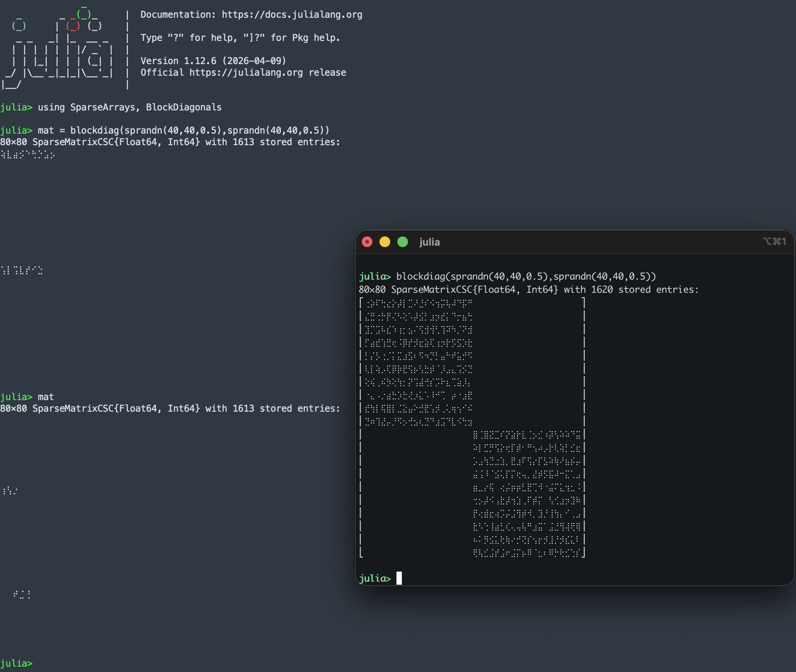The image size is (796, 672).
Task: Click the red close button of julia window
Action: pyautogui.click(x=367, y=242)
